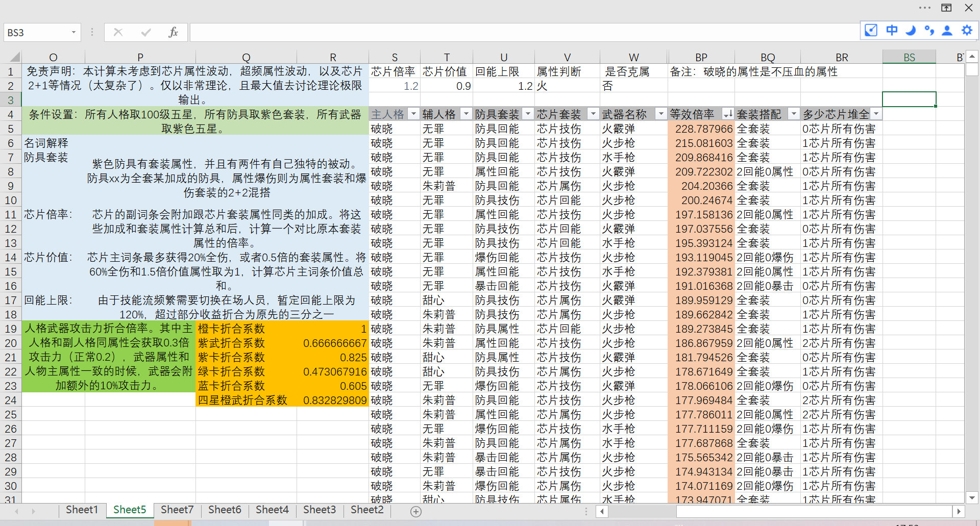
Task: Click the 是否克属 value 否 cell
Action: [x=633, y=86]
